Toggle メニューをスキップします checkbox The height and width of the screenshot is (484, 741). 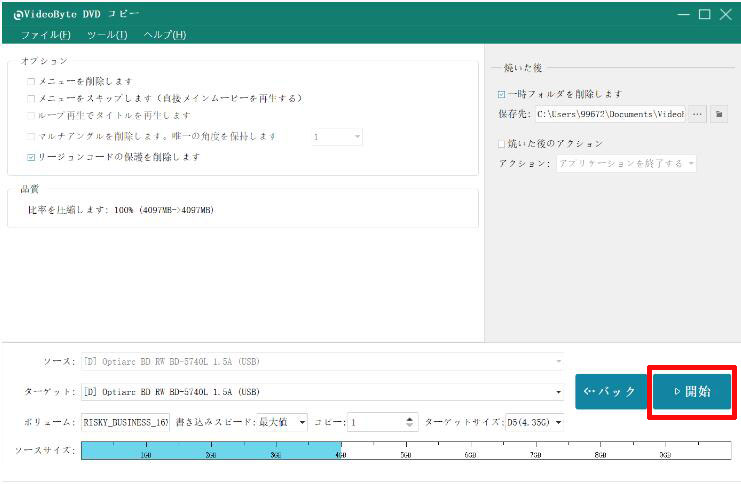click(x=32, y=98)
